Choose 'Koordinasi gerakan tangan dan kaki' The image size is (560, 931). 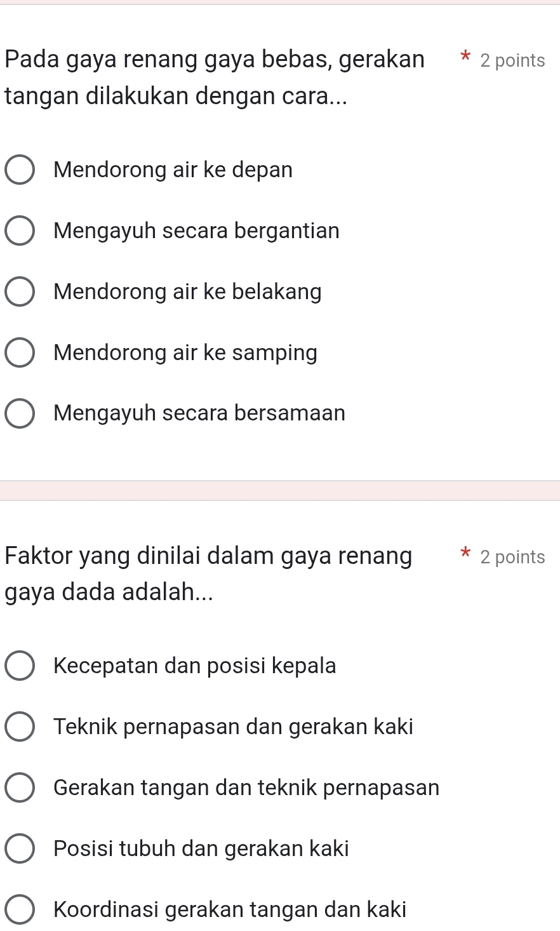(20, 910)
